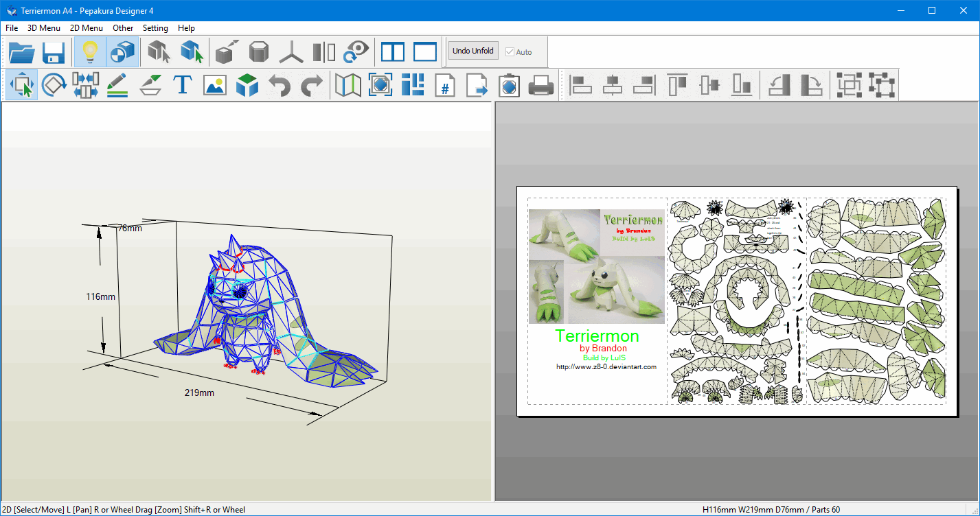Viewport: 980px width, 516px height.
Task: Switch to the split two-pane window layout
Action: pyautogui.click(x=393, y=52)
